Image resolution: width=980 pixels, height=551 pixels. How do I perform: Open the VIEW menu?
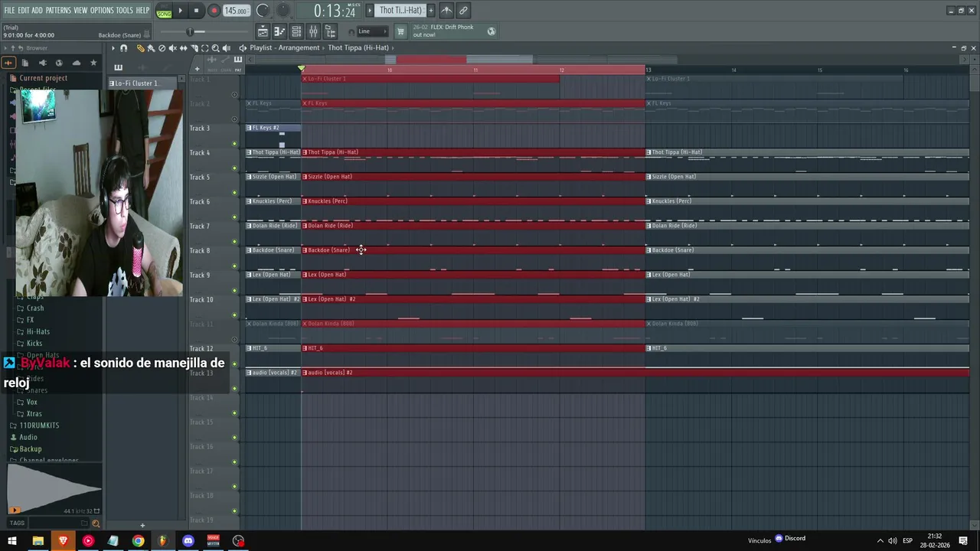(x=80, y=11)
